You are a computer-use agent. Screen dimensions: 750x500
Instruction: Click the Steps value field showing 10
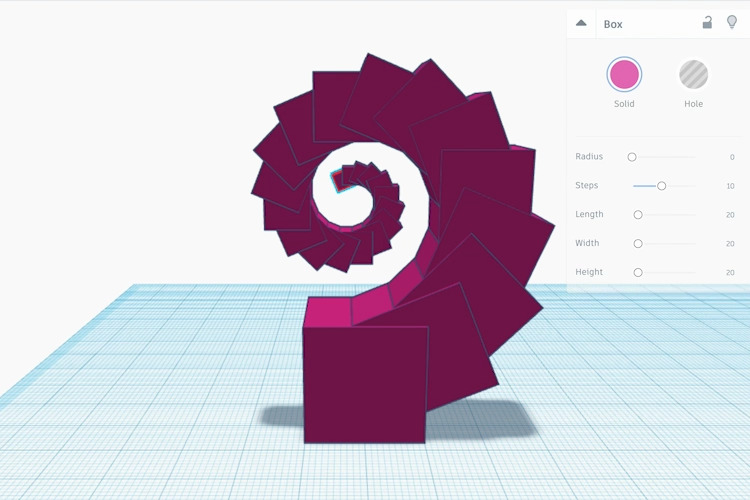(729, 186)
